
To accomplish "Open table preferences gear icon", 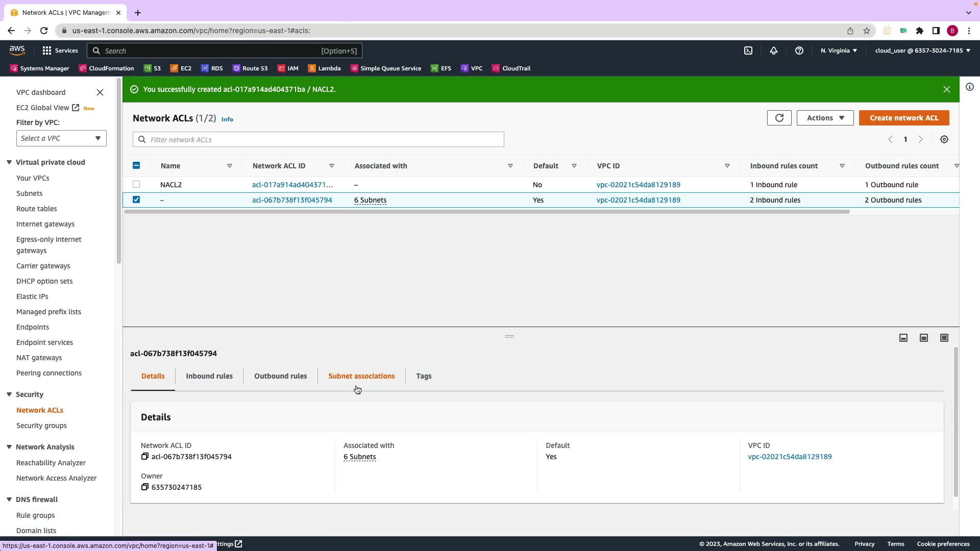I will point(944,139).
